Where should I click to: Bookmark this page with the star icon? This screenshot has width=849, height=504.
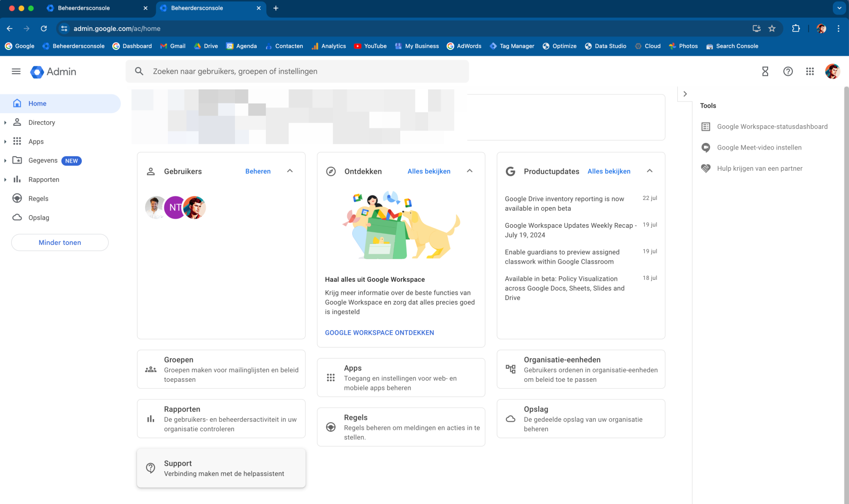tap(772, 29)
